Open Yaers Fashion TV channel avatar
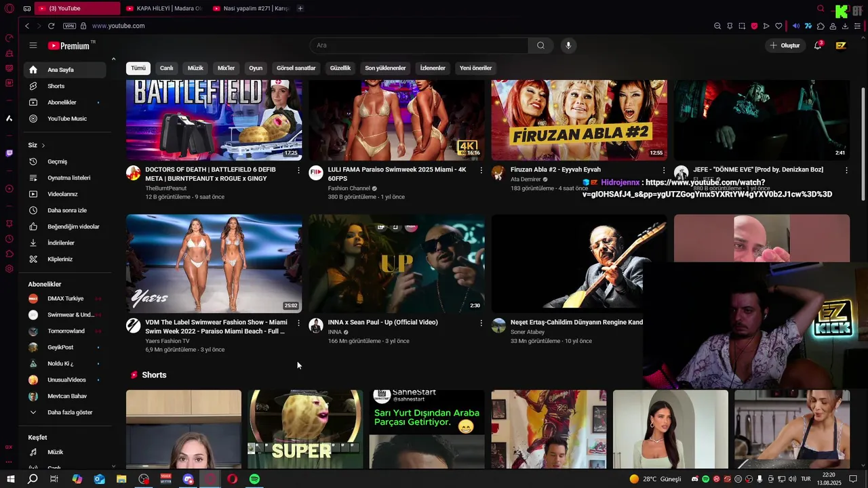Image resolution: width=868 pixels, height=488 pixels. [134, 325]
